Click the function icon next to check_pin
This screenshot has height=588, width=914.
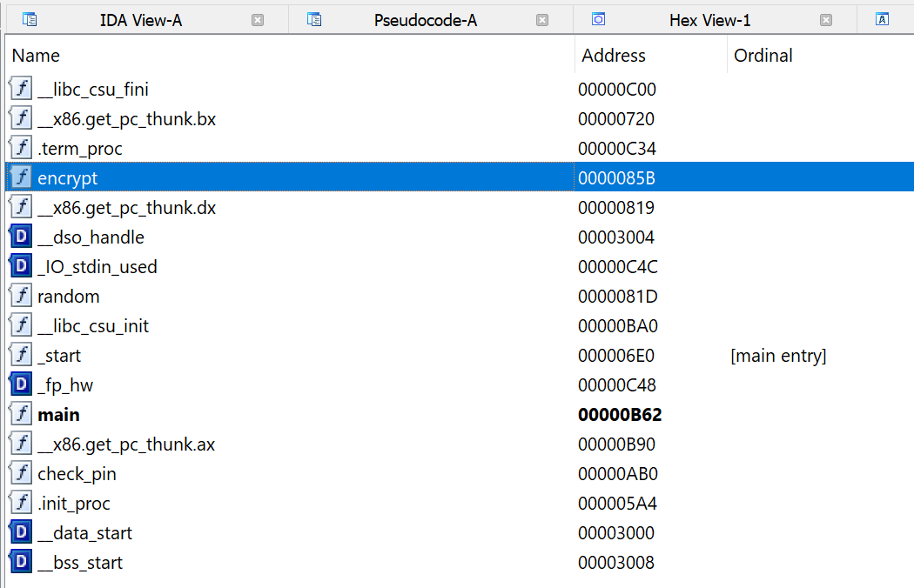[20, 474]
